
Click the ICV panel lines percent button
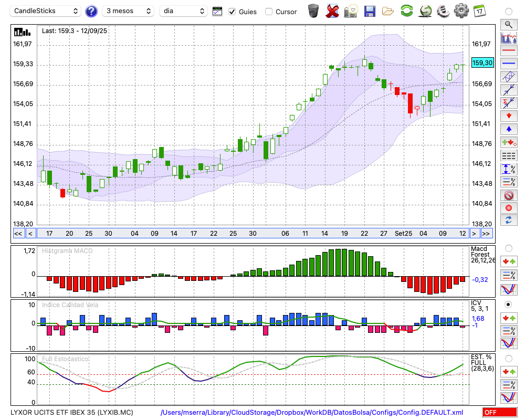(509, 331)
